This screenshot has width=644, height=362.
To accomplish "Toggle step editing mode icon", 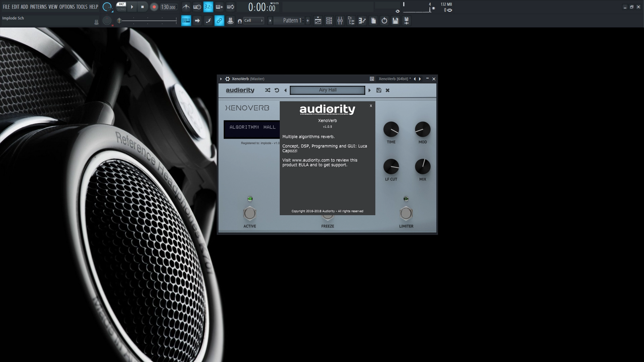I will tap(208, 21).
